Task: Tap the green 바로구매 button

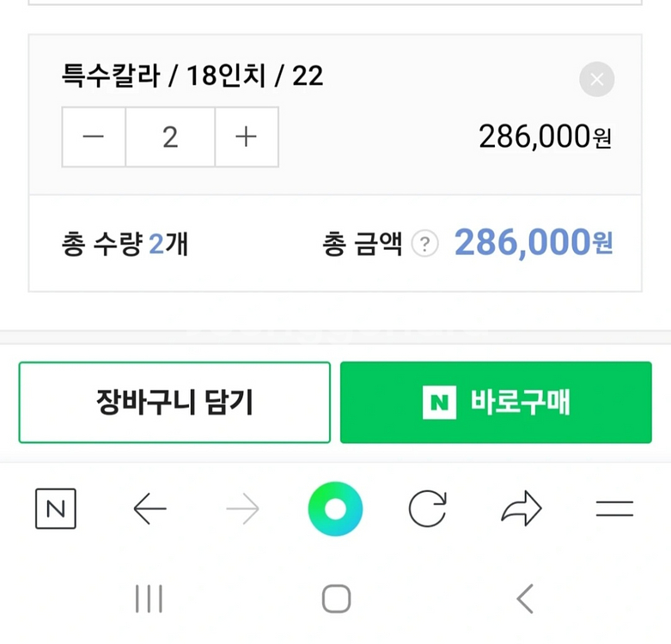Action: coord(496,402)
